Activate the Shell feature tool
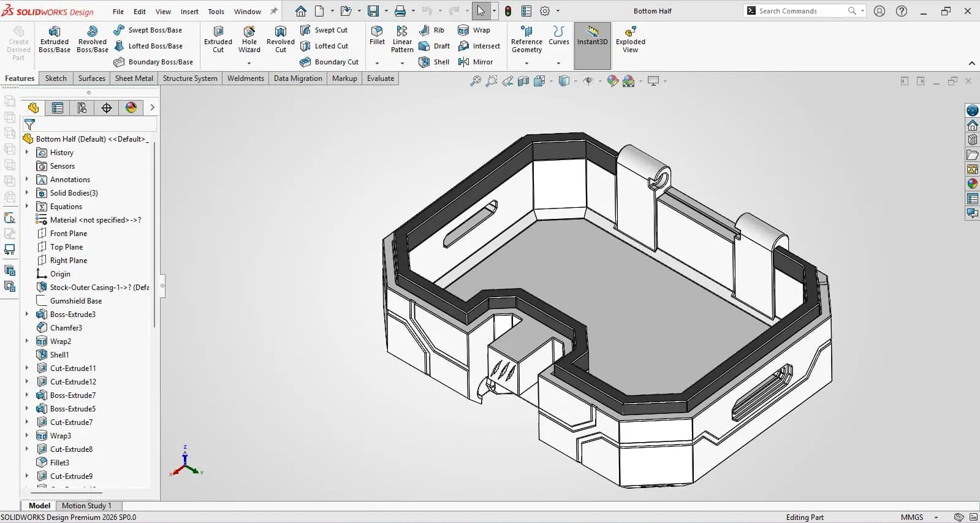Image resolution: width=980 pixels, height=523 pixels. click(x=434, y=62)
